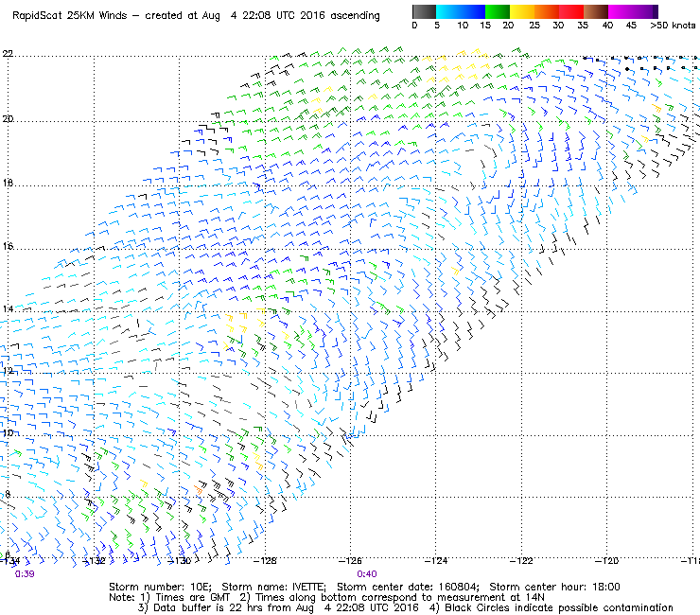Select the legend label "0" under color bar

click(414, 26)
